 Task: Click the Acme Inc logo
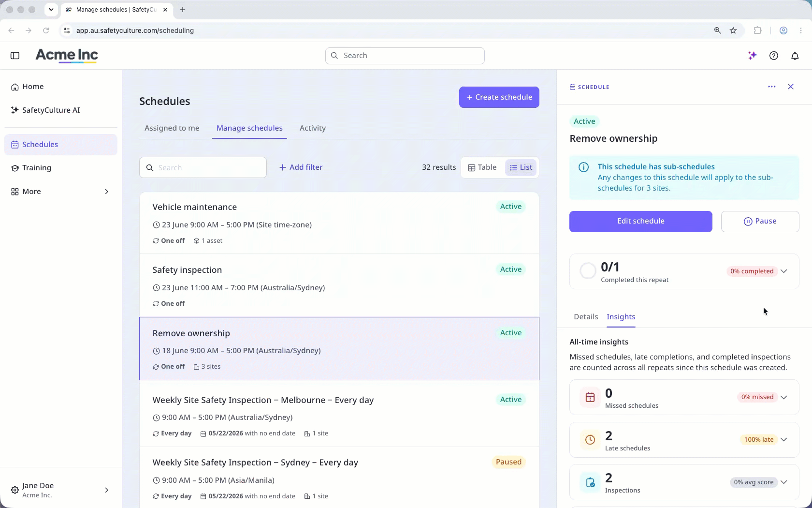pyautogui.click(x=67, y=56)
